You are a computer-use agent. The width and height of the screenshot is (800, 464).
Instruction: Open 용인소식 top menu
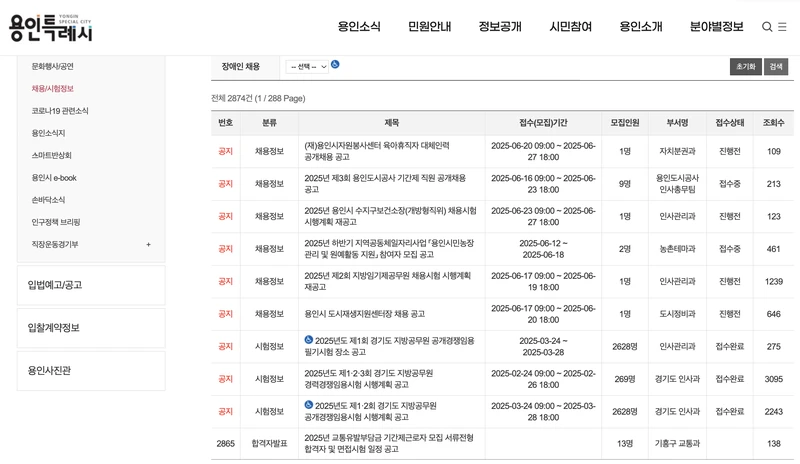click(x=359, y=27)
